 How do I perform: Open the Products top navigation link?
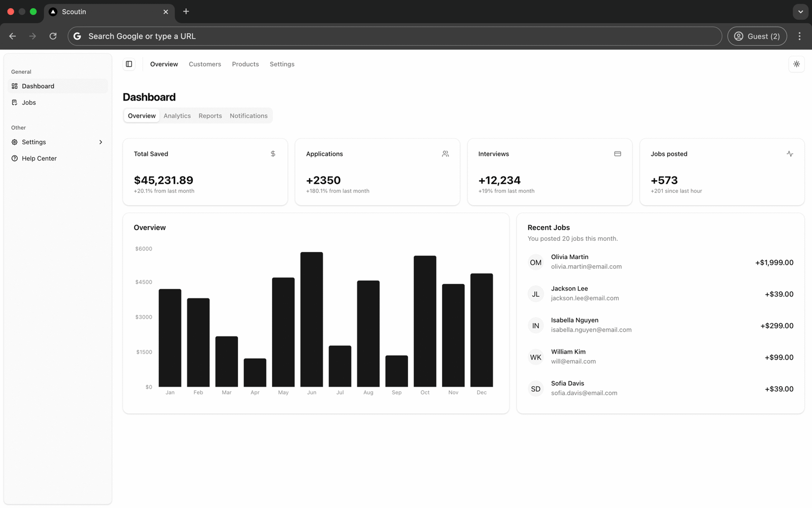click(x=245, y=64)
